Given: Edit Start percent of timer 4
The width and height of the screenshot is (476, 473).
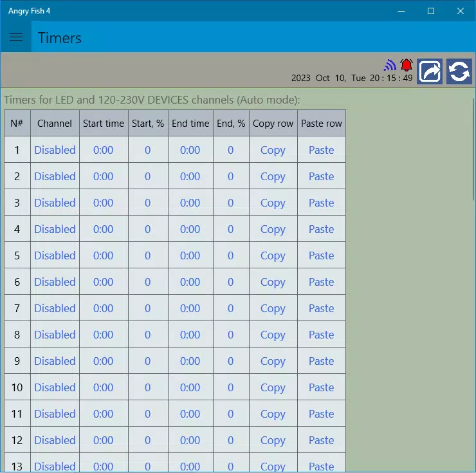Looking at the screenshot, I should point(147,229).
